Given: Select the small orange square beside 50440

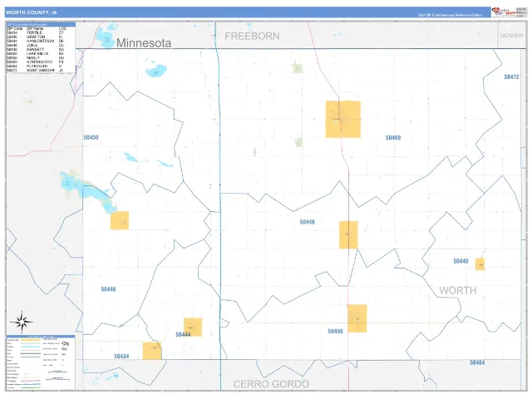Looking at the screenshot, I should coord(480,264).
